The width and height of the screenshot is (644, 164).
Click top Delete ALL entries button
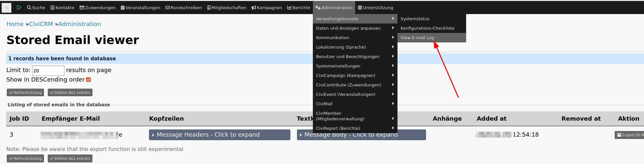click(70, 93)
